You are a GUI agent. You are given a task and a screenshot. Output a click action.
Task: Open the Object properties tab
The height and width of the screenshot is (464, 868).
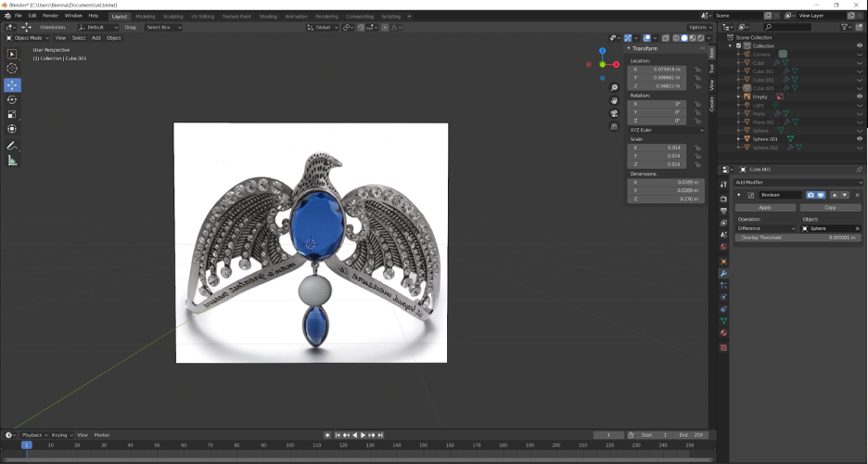click(723, 261)
